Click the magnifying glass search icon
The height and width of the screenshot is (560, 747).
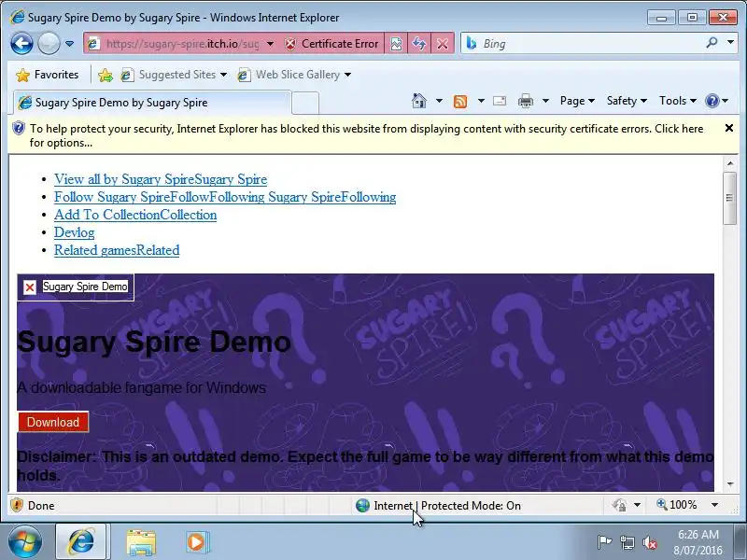pos(712,43)
